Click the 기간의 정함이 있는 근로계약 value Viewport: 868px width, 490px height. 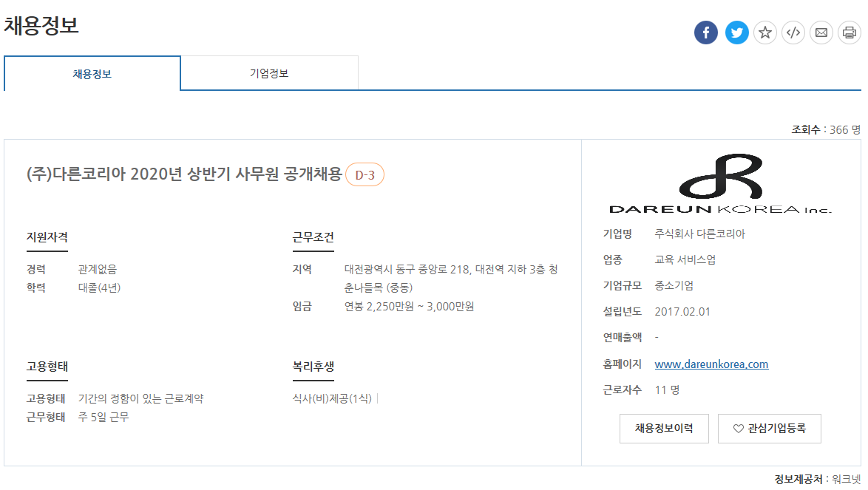tap(141, 398)
